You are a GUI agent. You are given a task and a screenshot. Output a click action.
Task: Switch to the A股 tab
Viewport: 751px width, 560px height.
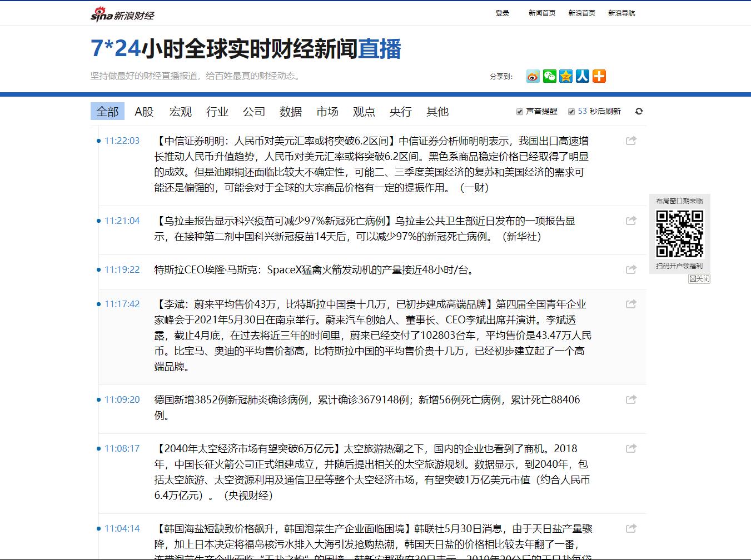[x=144, y=112]
